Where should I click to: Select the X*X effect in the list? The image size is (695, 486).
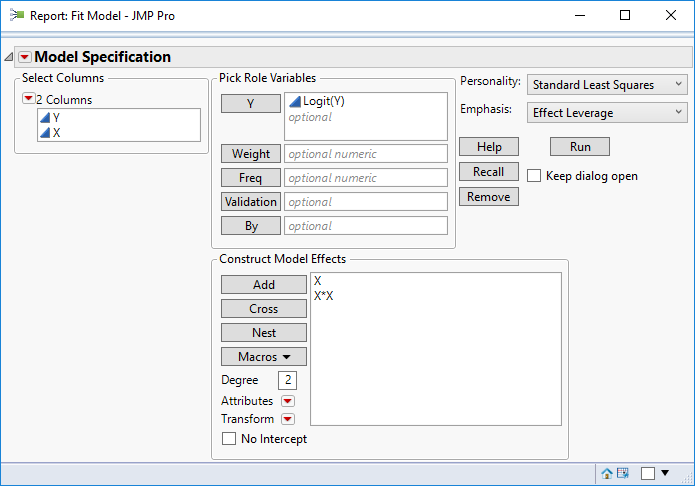324,296
